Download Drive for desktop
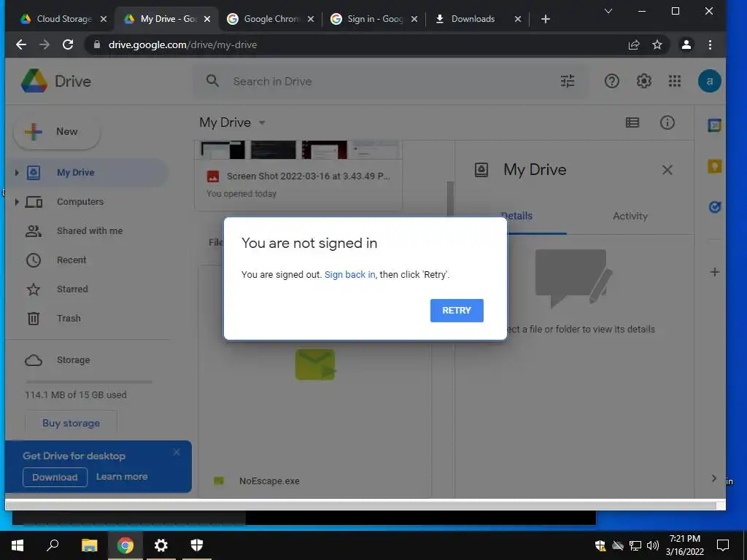Screen dimensions: 747x560 pos(55,477)
